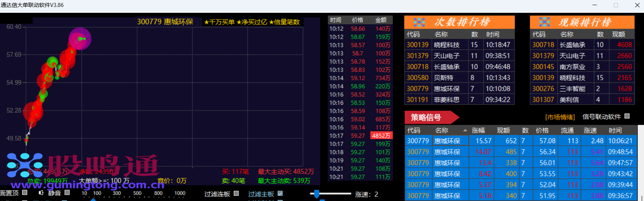Select 301379 天山电子 row with 现额 2660

click(582, 56)
